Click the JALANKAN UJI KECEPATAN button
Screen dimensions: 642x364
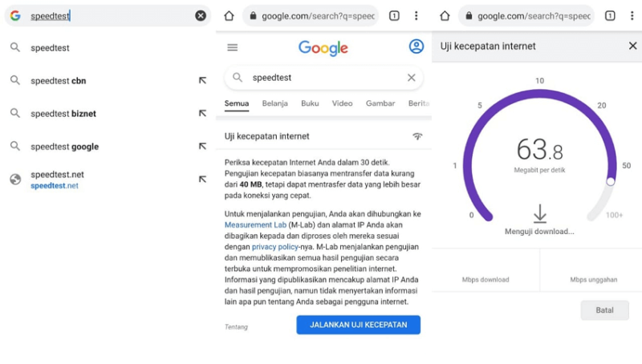(358, 325)
